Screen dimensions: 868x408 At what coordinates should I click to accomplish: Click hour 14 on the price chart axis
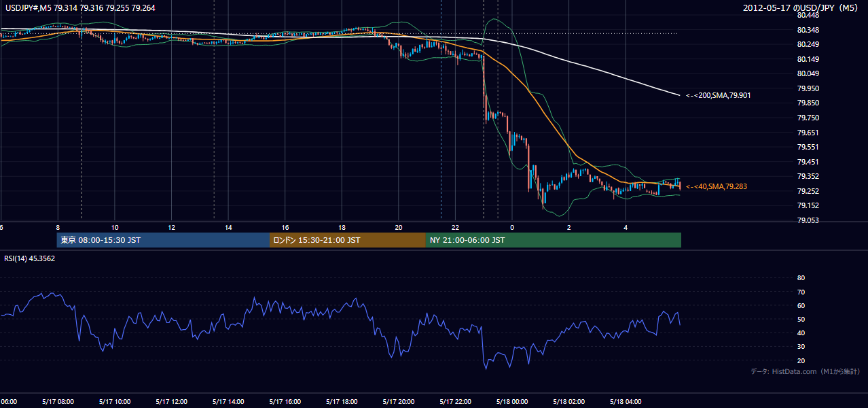pos(228,227)
